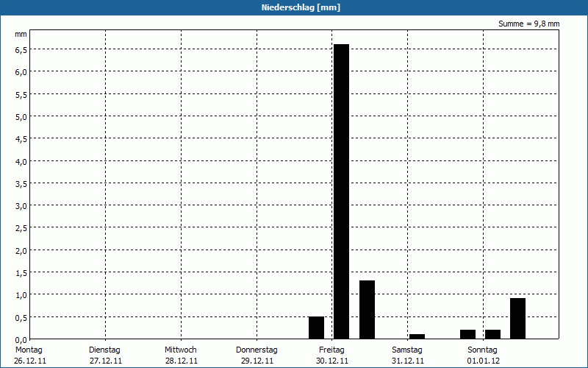The width and height of the screenshot is (588, 368).
Task: Click the 5,5 y-axis value
Action: pos(21,95)
